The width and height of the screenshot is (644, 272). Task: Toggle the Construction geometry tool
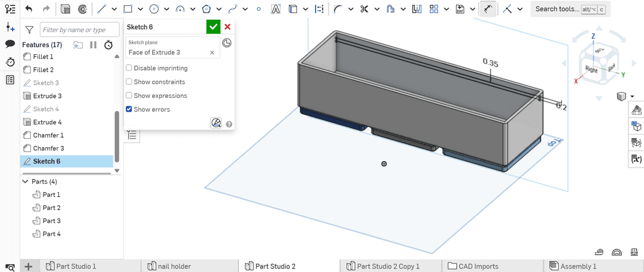click(318, 8)
